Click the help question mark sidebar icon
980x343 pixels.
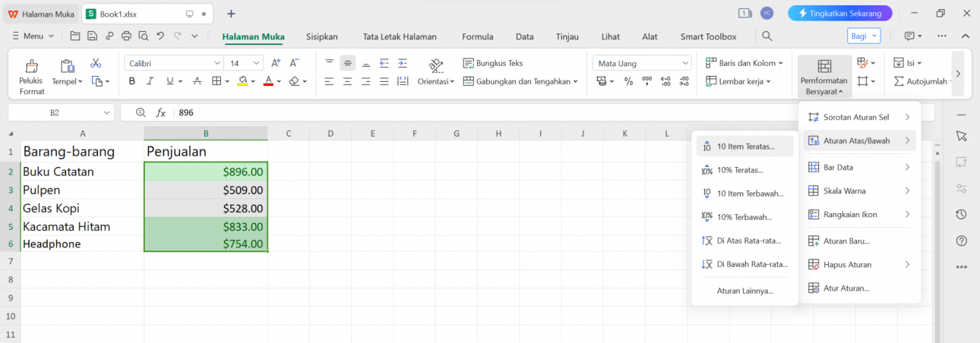[961, 241]
